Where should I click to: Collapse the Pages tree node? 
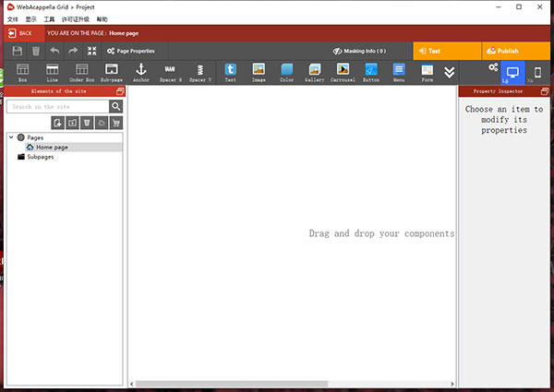[11, 137]
